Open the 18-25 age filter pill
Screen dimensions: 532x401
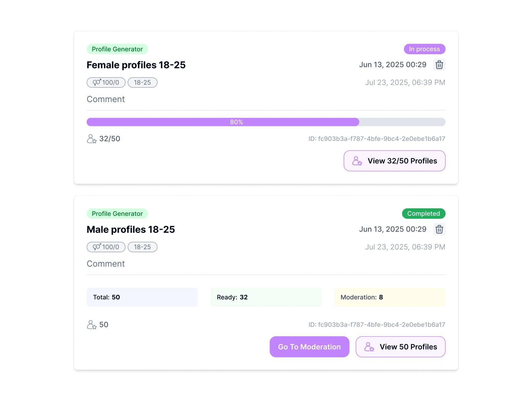142,82
